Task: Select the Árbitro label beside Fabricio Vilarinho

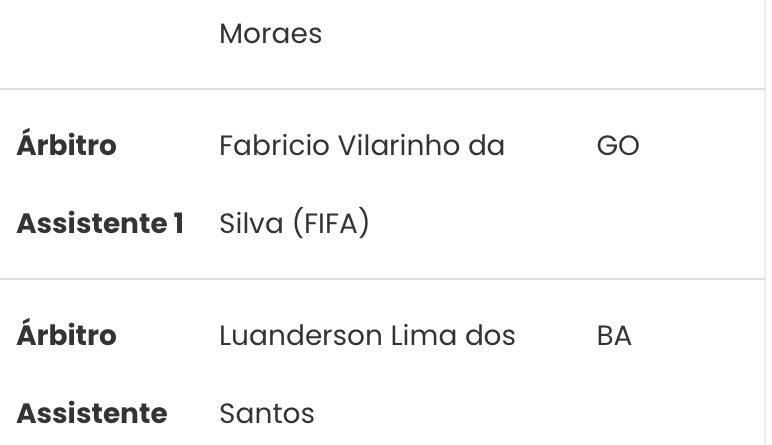Action: coord(66,146)
